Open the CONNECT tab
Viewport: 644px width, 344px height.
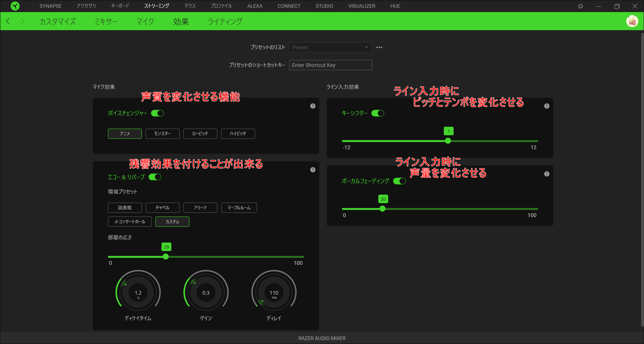pos(289,6)
